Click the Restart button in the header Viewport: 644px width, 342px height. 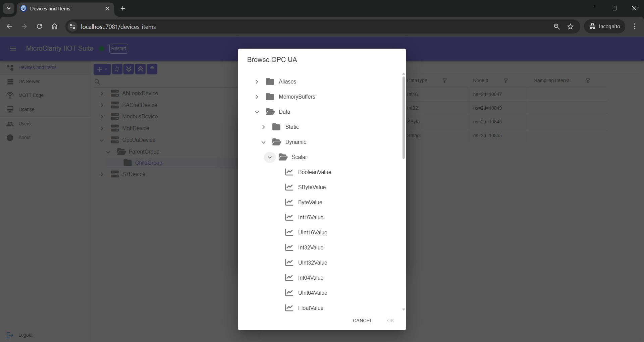click(x=119, y=48)
